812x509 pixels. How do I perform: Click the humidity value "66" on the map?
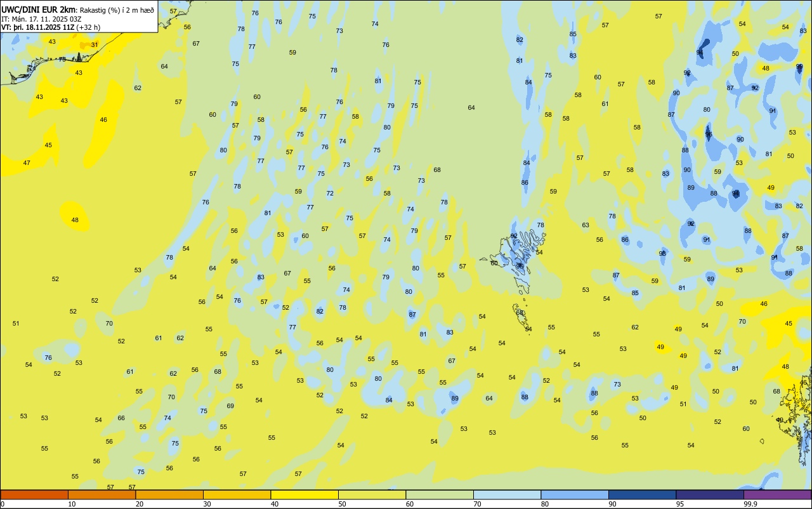tap(121, 418)
